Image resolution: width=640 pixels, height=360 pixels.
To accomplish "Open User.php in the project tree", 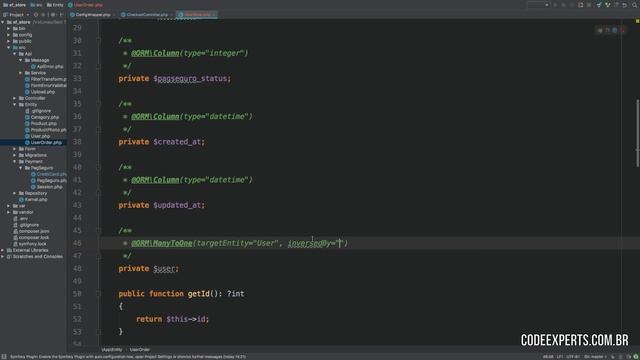I will coord(38,136).
